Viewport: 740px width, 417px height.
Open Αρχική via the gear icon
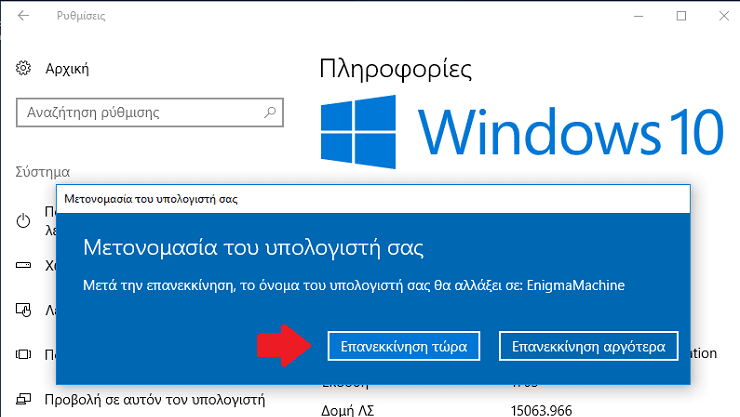tap(23, 68)
